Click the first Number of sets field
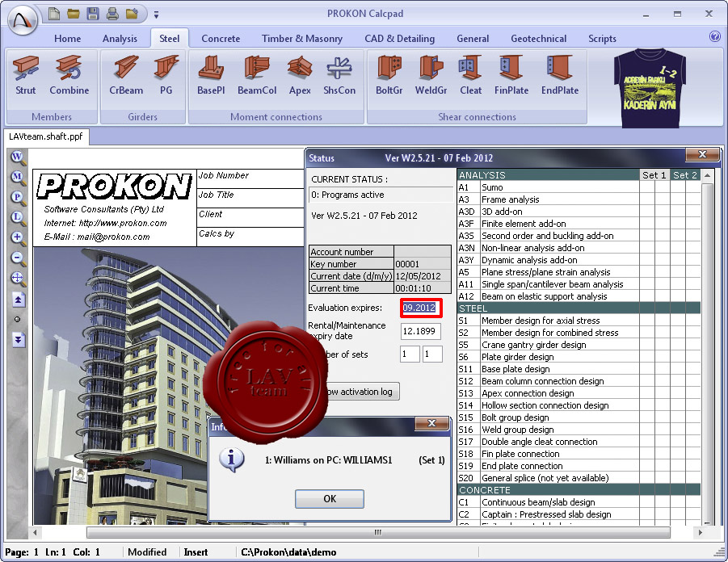Viewport: 728px width, 562px height. pyautogui.click(x=410, y=354)
